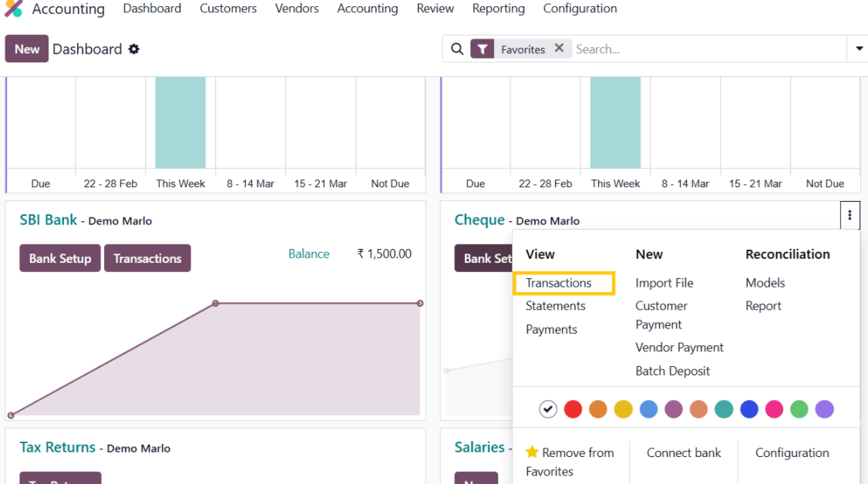Open the Configuration menu in the top bar
Viewport: 868px width, 484px height.
(580, 9)
